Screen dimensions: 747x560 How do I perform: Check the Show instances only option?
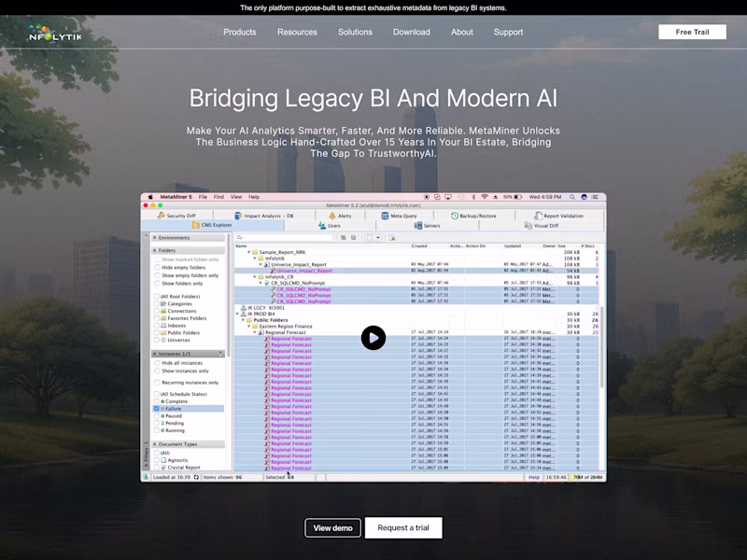click(157, 371)
